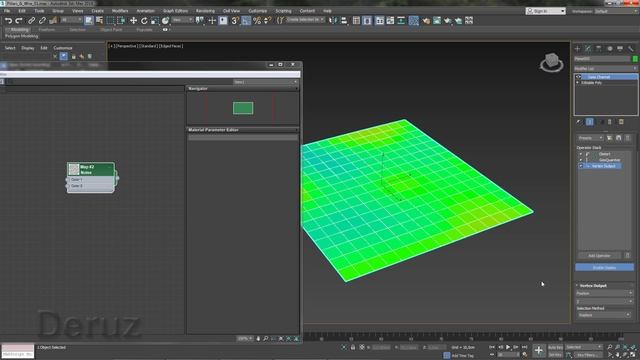Open the Rendered Frame Window icon

coord(437,20)
